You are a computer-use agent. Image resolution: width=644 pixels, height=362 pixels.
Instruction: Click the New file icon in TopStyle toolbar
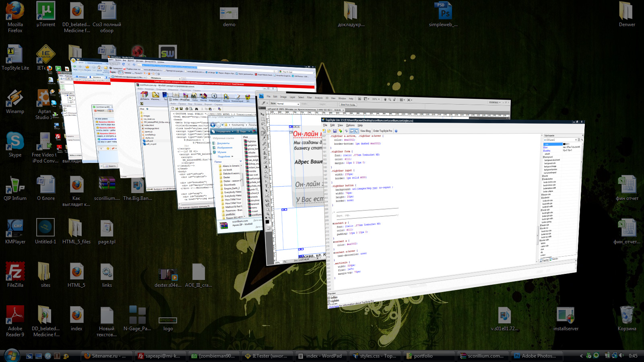pyautogui.click(x=324, y=131)
